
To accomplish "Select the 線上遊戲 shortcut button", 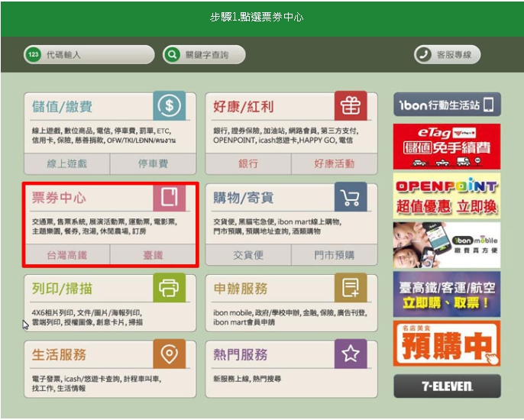I will [67, 163].
